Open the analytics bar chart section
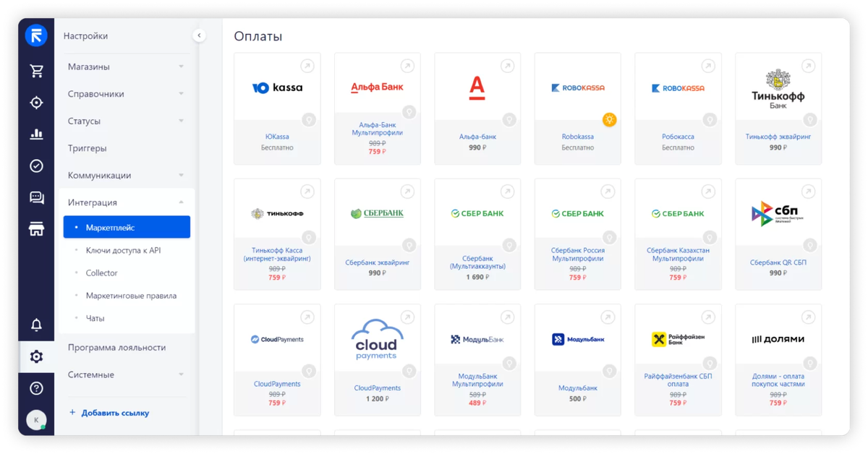868x454 pixels. [36, 134]
